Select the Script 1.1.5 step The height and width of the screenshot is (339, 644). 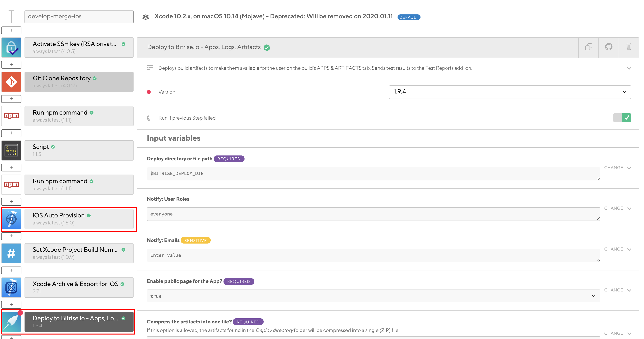(x=79, y=150)
